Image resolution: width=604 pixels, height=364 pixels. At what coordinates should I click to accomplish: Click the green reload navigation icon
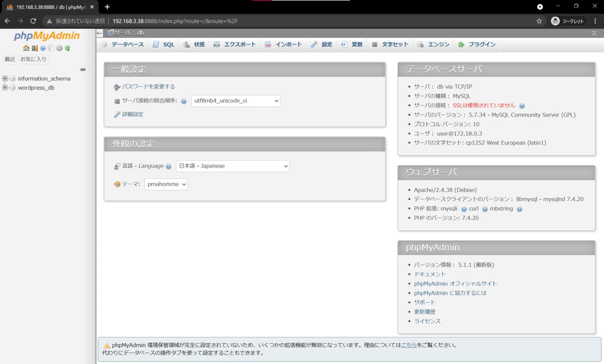[x=67, y=48]
